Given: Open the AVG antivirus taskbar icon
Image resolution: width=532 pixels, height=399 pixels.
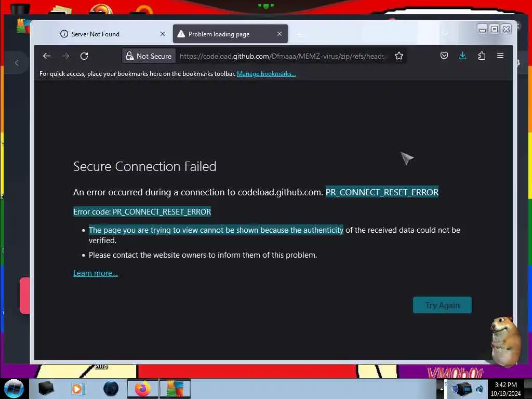Looking at the screenshot, I should (175, 389).
